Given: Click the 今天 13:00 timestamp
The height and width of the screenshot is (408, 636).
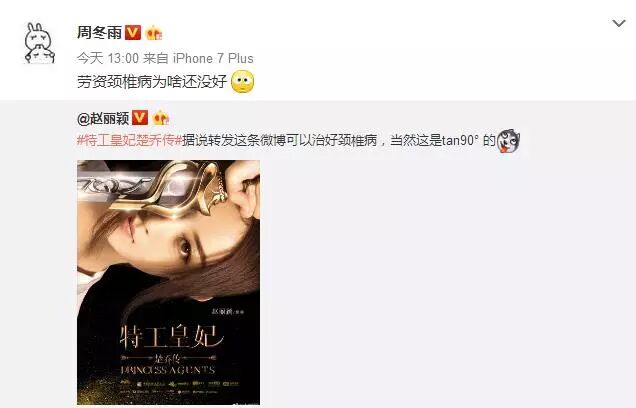Looking at the screenshot, I should click(108, 58).
